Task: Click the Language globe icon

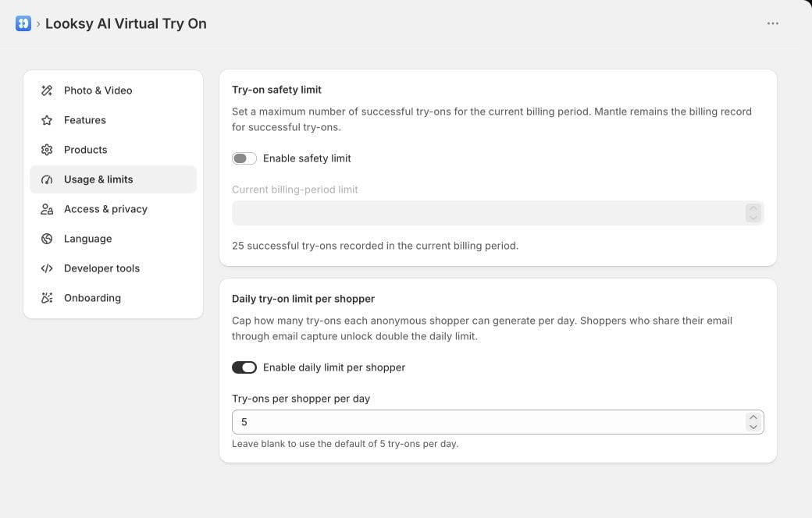Action: (x=47, y=239)
